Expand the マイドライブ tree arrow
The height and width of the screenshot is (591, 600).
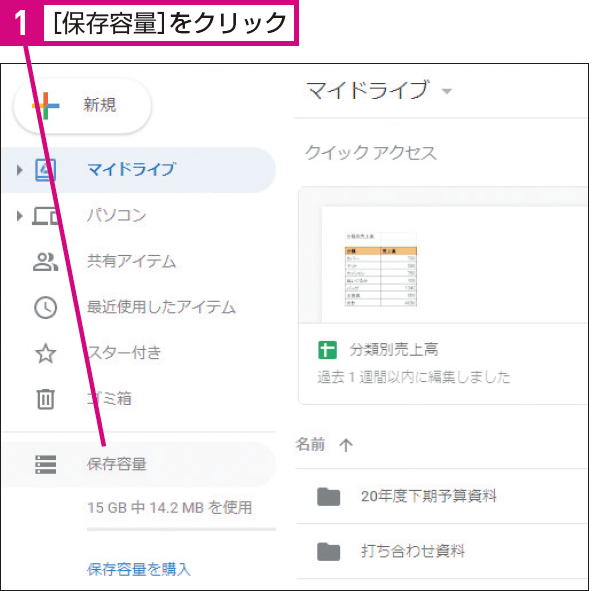click(20, 170)
